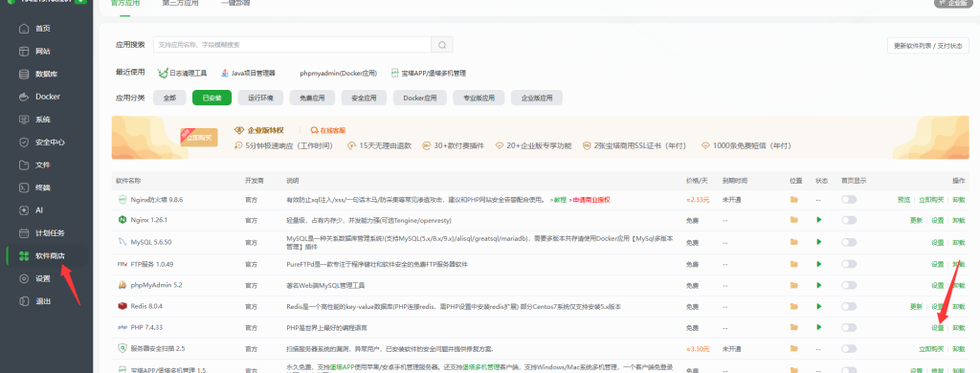Viewport: 980px width, 373px height.
Task: Select the 全部 category filter
Action: pos(170,99)
